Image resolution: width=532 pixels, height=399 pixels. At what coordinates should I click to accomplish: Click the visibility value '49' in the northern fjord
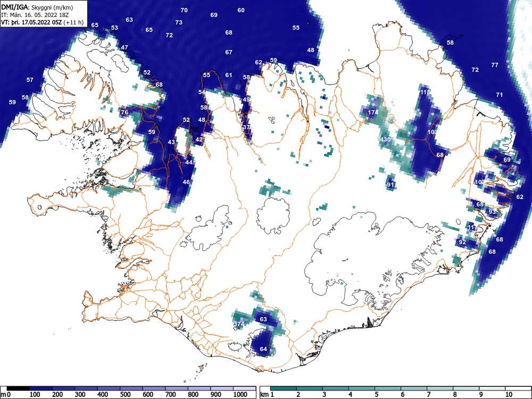[246, 99]
